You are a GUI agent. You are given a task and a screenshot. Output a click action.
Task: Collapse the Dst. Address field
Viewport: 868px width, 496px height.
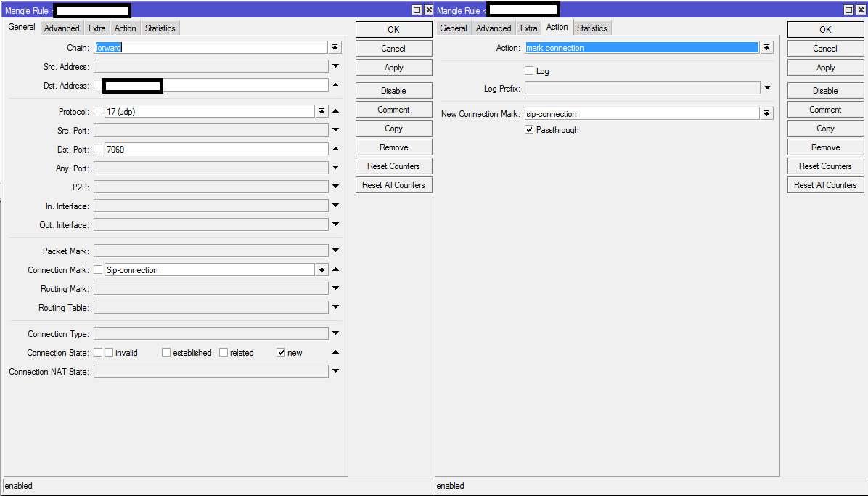tap(335, 85)
